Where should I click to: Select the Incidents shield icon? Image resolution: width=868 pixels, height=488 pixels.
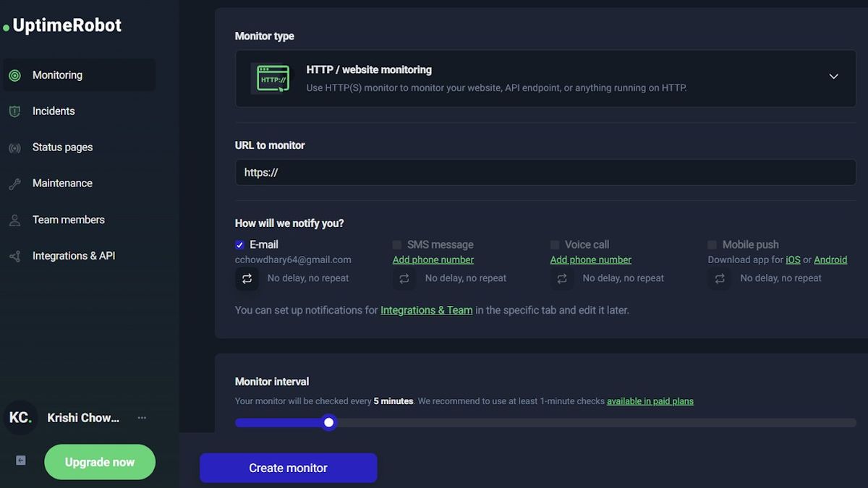coord(15,111)
